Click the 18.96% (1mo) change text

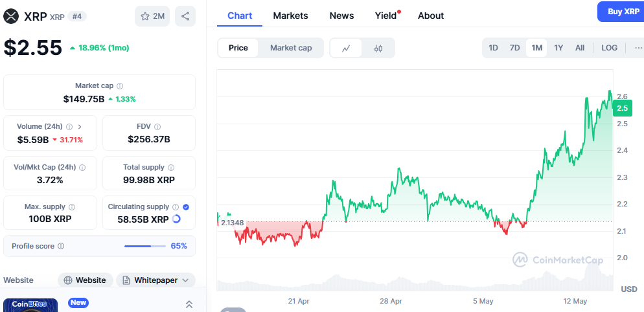pos(104,48)
